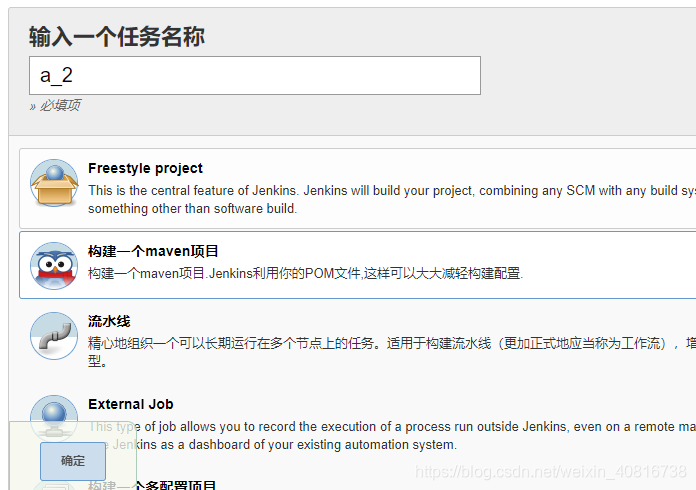Select the External Job title
This screenshot has height=490, width=696.
click(x=130, y=404)
